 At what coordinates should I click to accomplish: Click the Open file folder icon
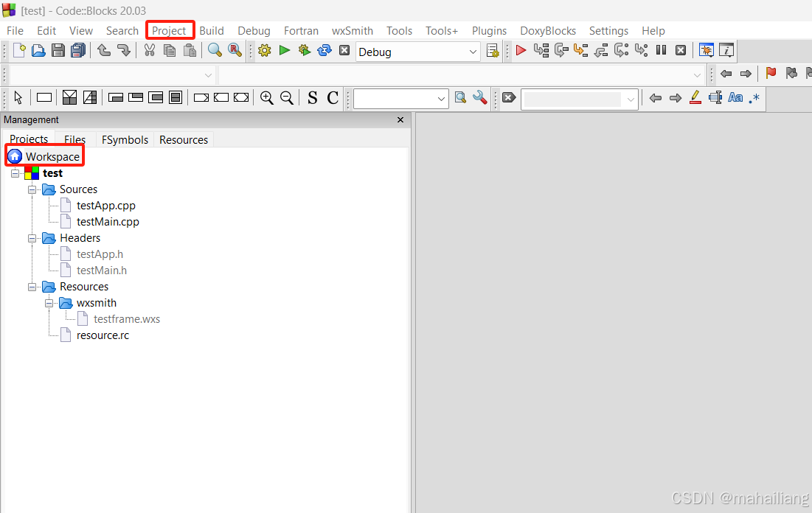click(x=38, y=50)
